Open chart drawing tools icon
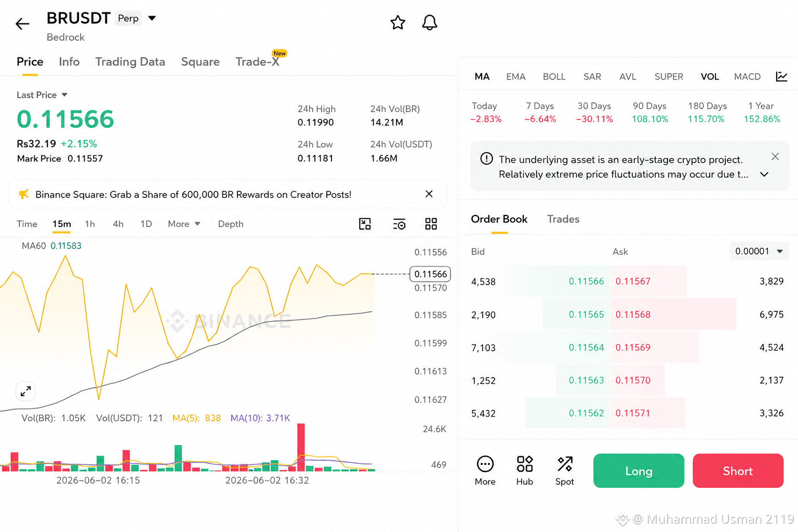 365,224
